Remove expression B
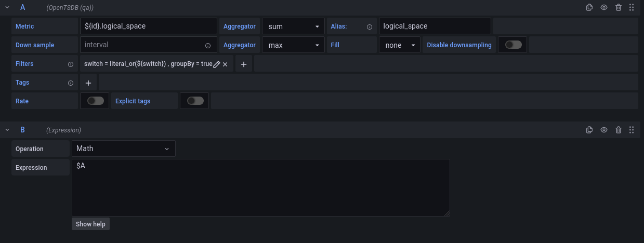The height and width of the screenshot is (243, 644). point(618,130)
